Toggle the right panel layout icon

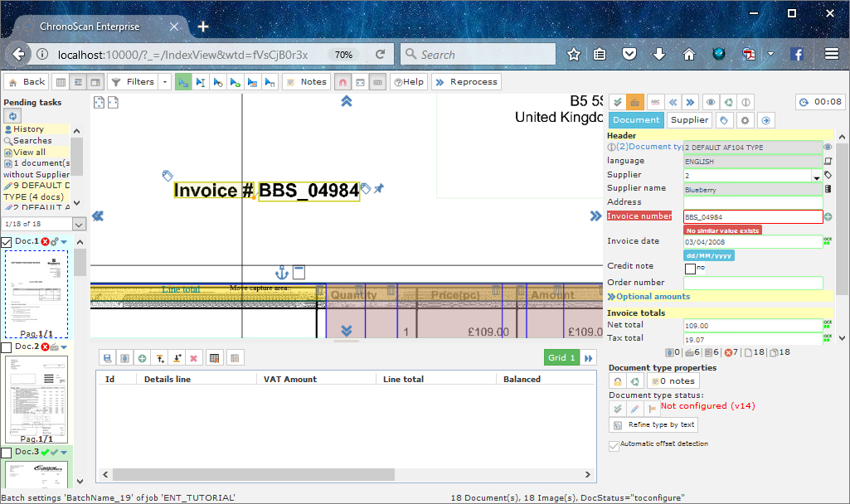pos(95,82)
